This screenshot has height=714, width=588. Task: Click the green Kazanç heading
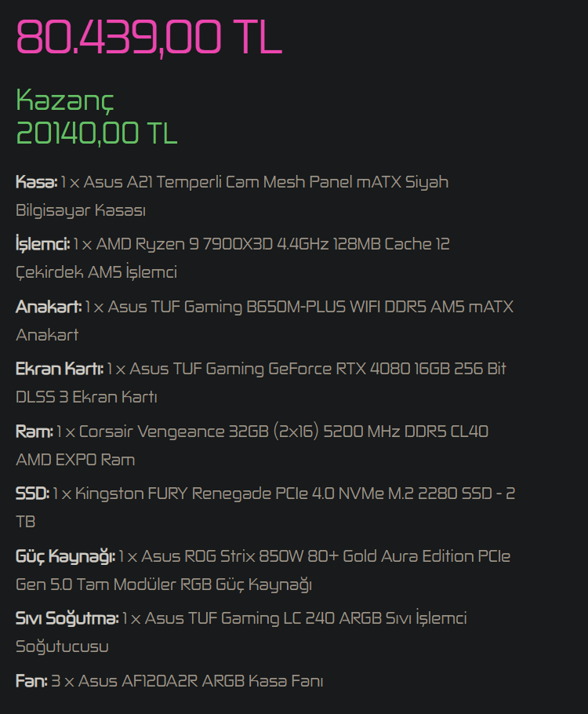coord(65,100)
